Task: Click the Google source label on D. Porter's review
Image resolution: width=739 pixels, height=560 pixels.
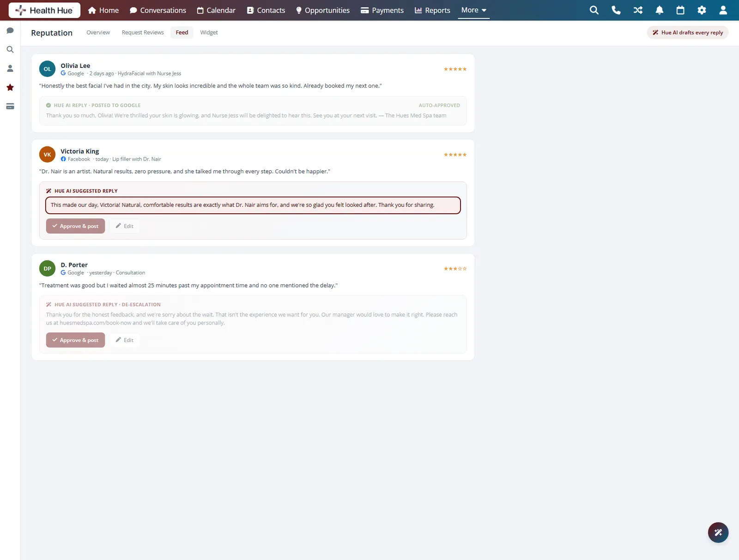Action: click(x=73, y=273)
